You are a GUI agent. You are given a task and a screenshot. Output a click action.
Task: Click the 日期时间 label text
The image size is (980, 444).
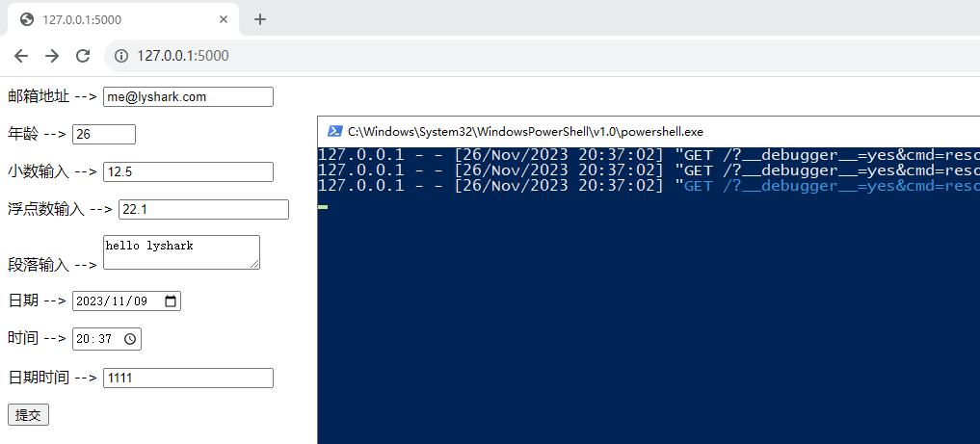pos(39,378)
